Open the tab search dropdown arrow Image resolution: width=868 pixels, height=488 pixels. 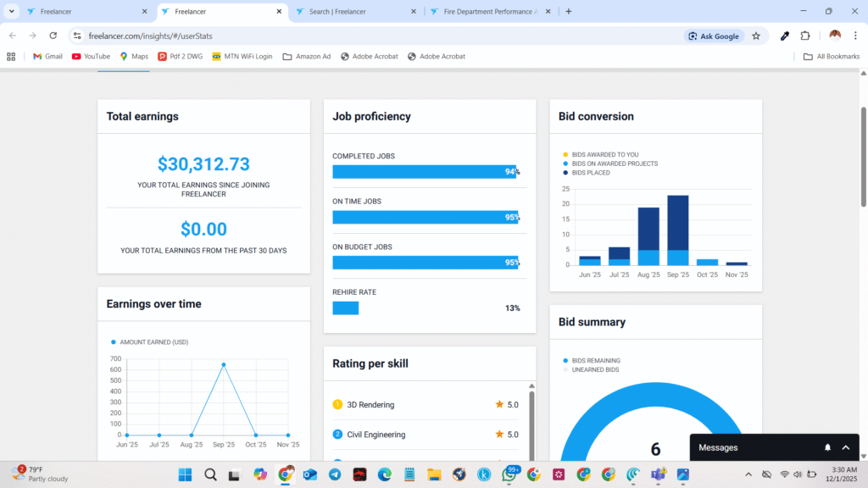tap(12, 11)
